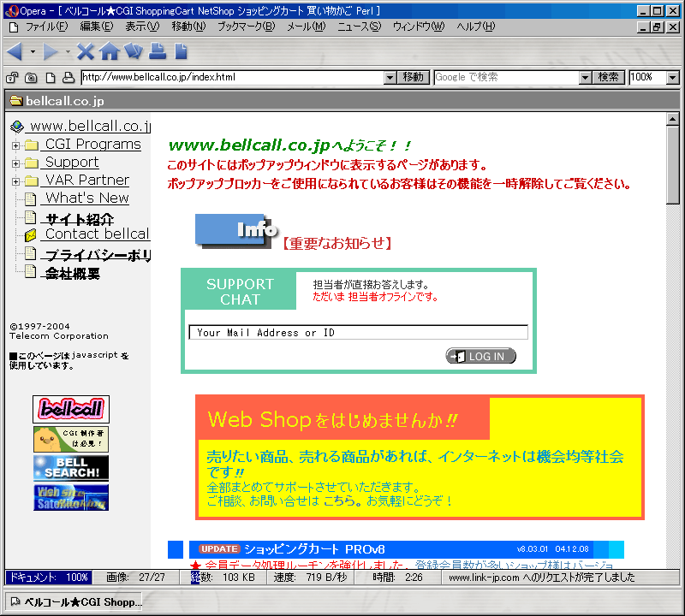Click the scrollbar up arrow
This screenshot has width=685, height=616.
coord(672,119)
